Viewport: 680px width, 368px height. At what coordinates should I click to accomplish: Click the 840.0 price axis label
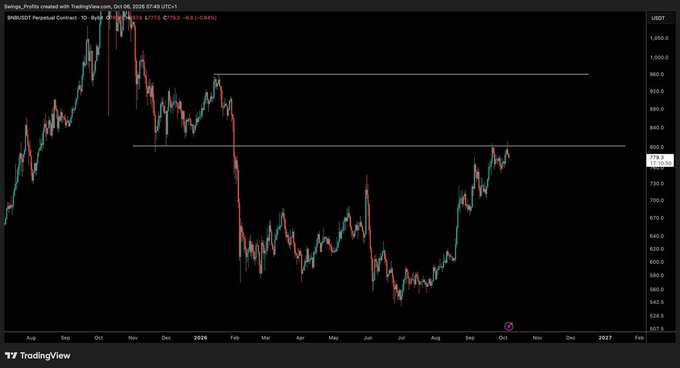[657, 128]
